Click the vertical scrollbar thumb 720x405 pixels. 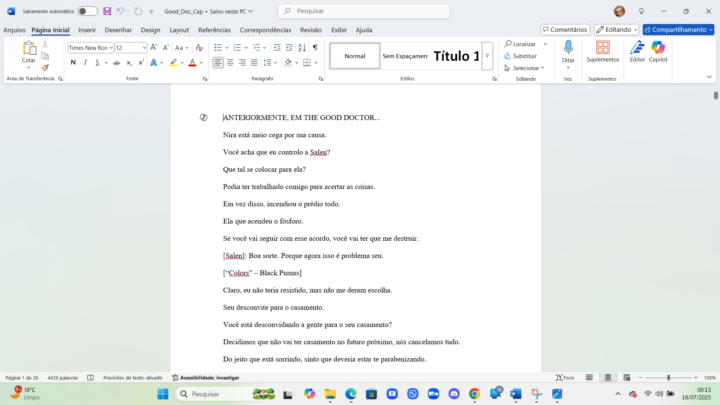pos(715,95)
